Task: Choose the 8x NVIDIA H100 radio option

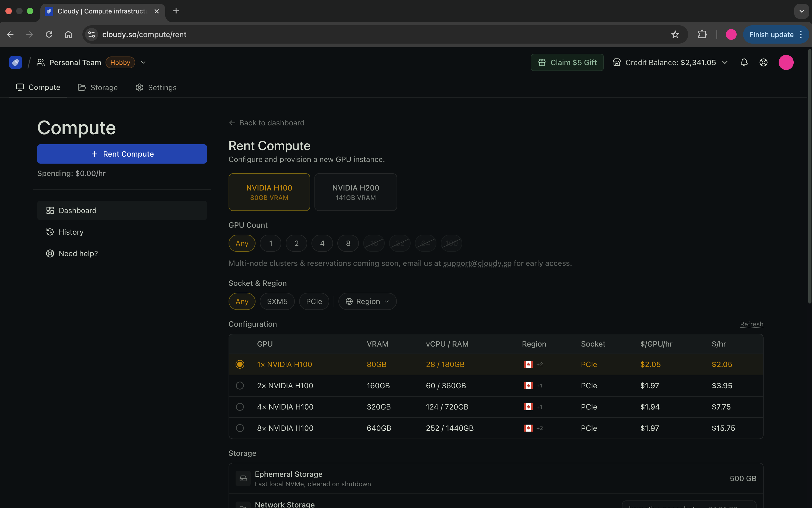Action: pos(240,428)
